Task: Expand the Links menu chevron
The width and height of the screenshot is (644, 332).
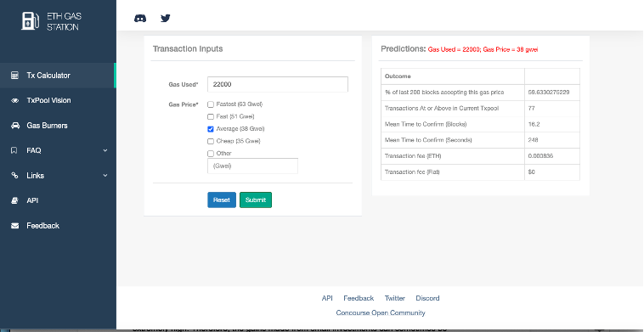Action: 105,176
